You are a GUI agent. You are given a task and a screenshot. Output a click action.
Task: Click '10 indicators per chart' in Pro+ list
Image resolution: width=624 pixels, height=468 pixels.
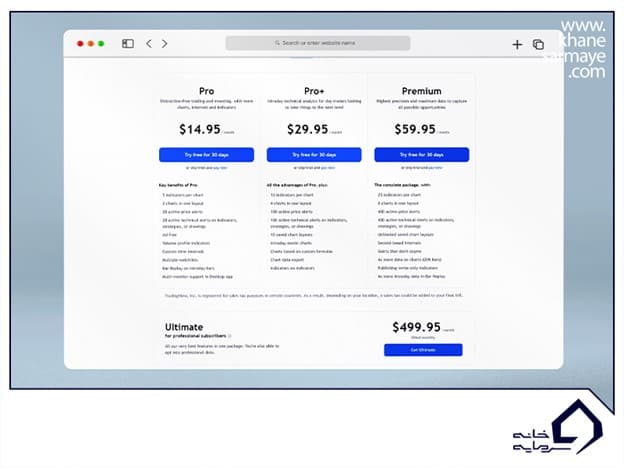pyautogui.click(x=292, y=195)
